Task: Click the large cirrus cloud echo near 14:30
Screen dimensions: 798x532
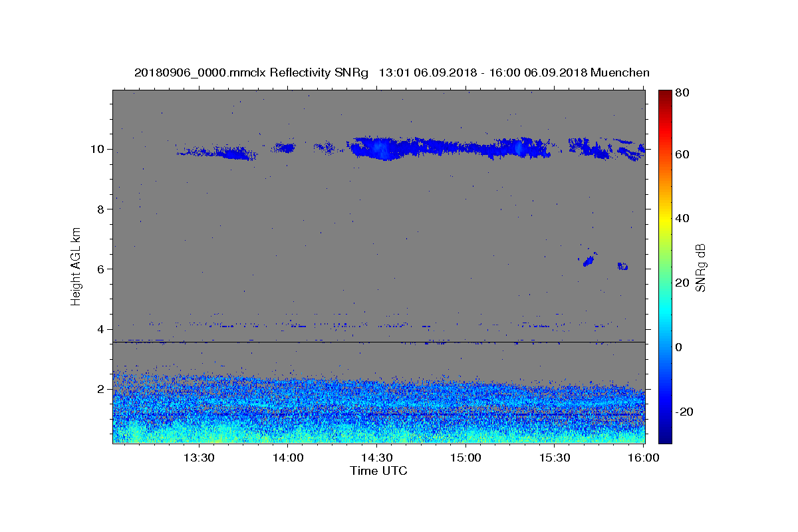Action: point(379,148)
